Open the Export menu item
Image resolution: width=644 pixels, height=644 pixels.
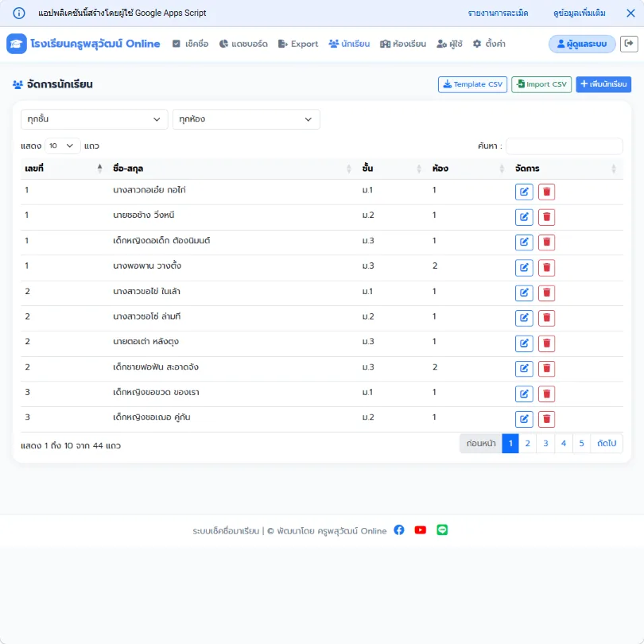tap(298, 44)
